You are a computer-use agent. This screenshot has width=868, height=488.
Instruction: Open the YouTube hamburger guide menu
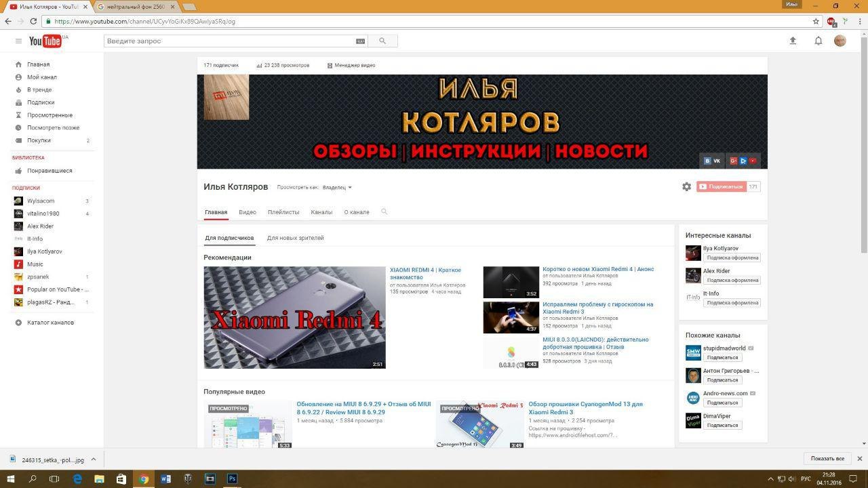pyautogui.click(x=18, y=41)
